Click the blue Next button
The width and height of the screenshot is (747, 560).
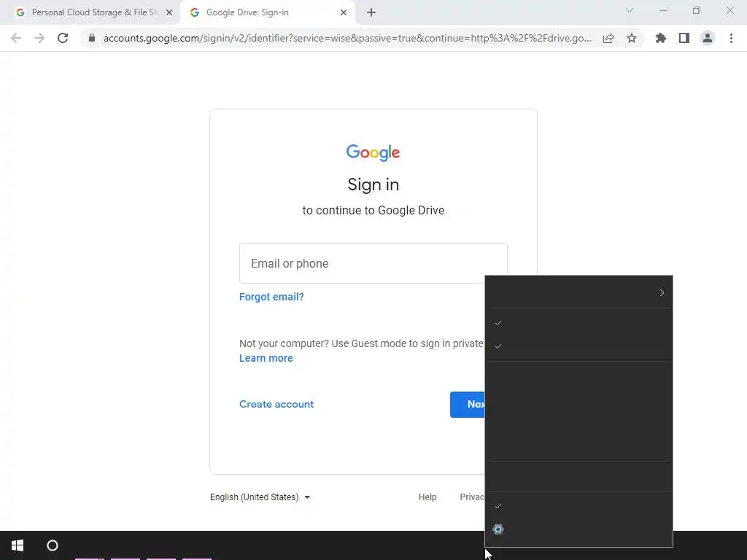pos(468,404)
